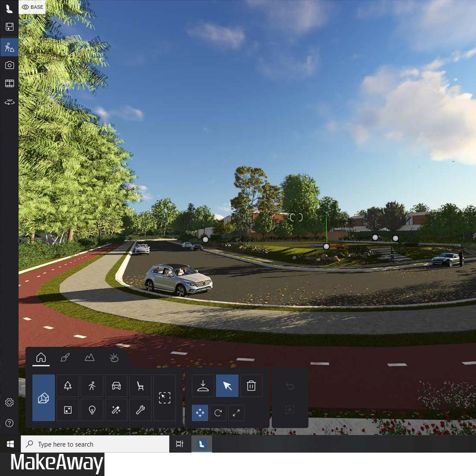Image resolution: width=476 pixels, height=476 pixels.
Task: Switch to the Materials paintbrush tab
Action: tap(65, 357)
